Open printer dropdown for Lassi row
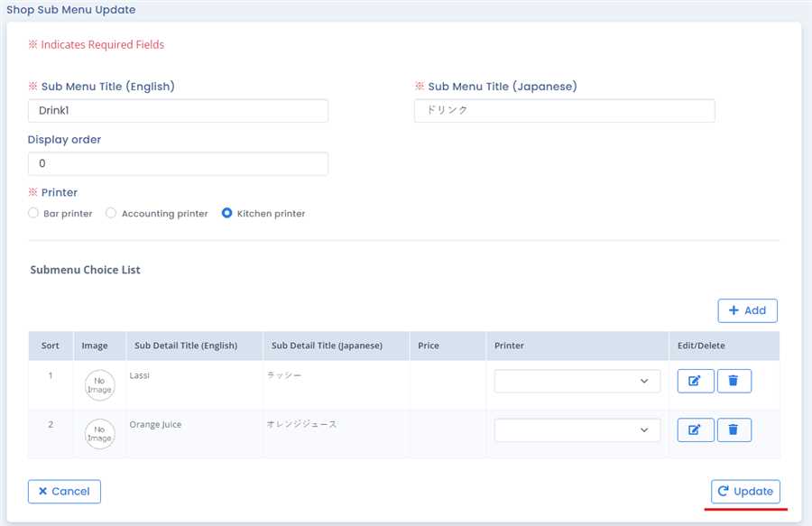This screenshot has height=526, width=812. point(577,381)
